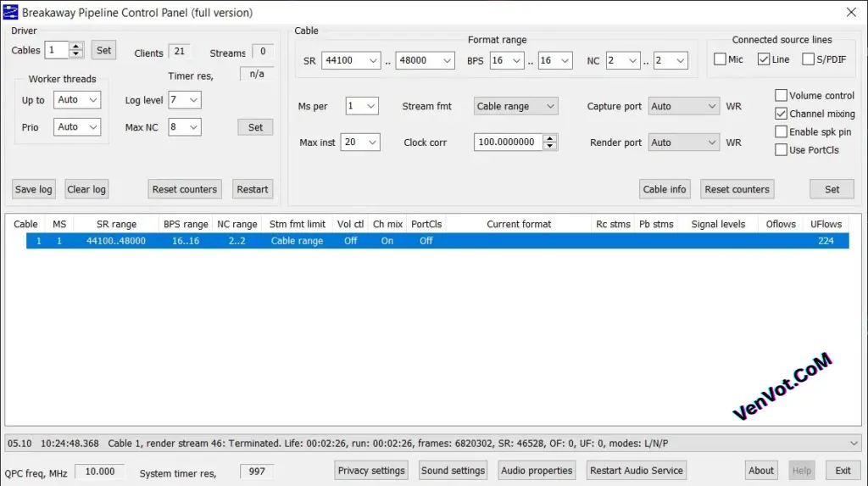The image size is (868, 486).
Task: Open the Worker threads Prio dropdown
Action: coord(77,127)
